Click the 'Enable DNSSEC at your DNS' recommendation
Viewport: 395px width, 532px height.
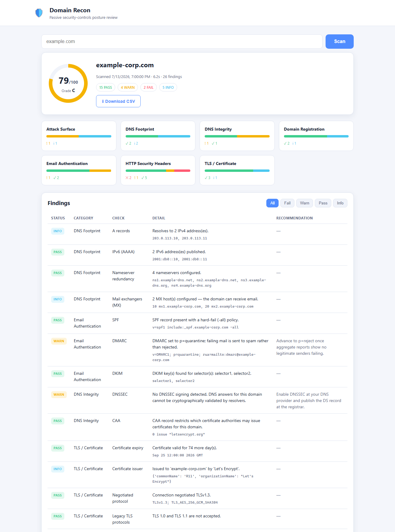point(303,395)
